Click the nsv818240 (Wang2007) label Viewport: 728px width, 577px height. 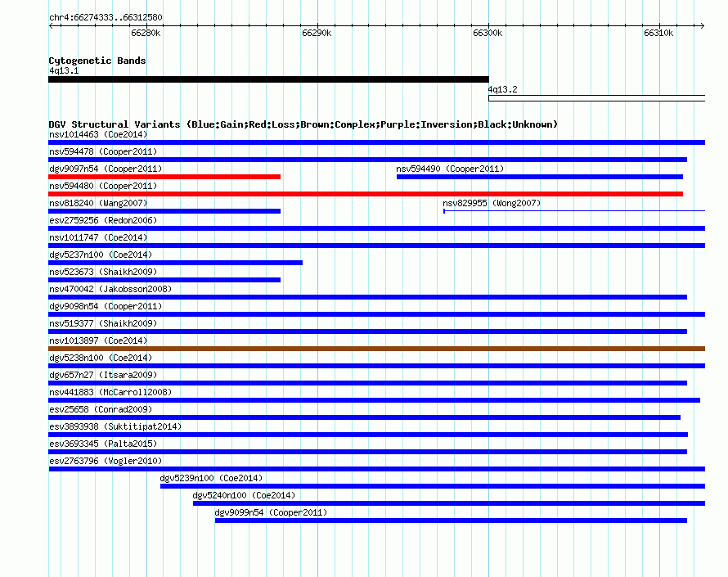pyautogui.click(x=98, y=204)
